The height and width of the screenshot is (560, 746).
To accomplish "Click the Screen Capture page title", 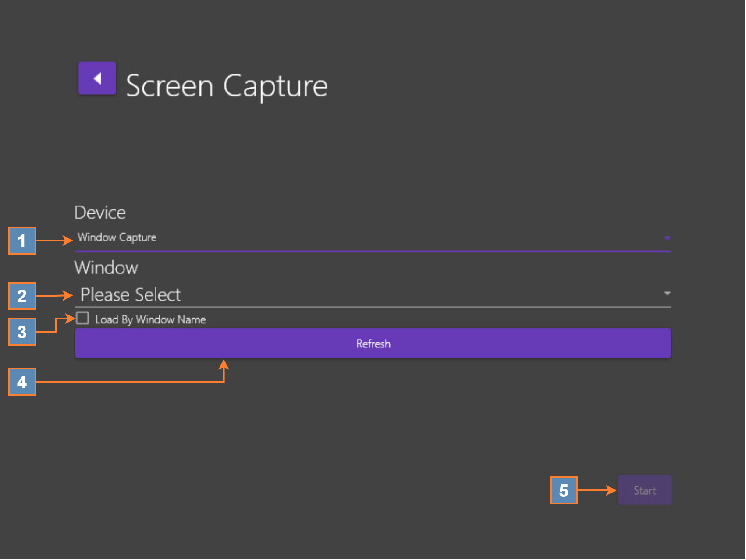I will tap(227, 85).
